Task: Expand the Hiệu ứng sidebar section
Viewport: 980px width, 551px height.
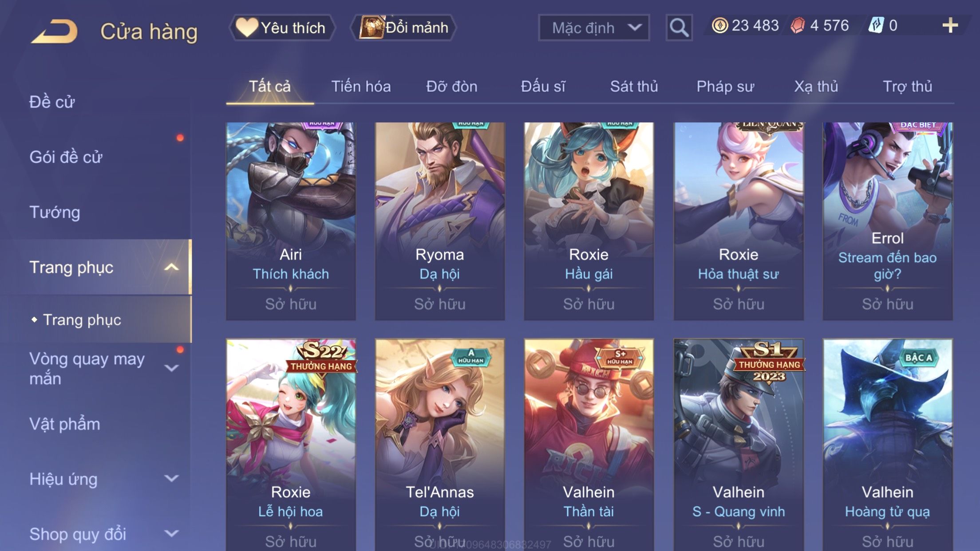Action: 171,478
